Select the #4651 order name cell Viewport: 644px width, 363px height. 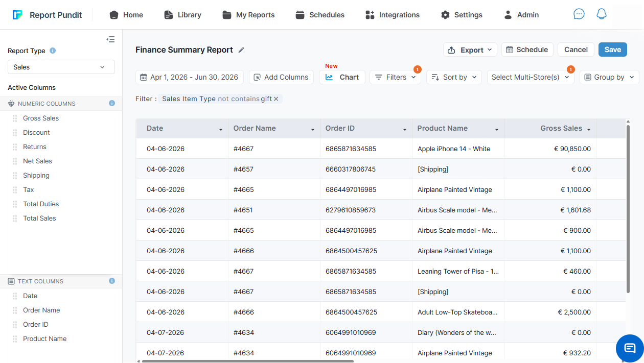[274, 210]
